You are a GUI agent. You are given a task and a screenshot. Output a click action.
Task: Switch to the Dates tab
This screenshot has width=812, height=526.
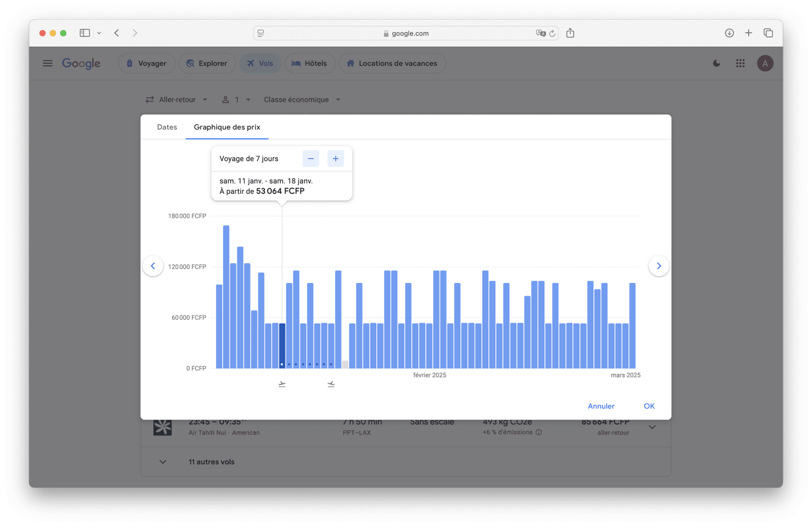tap(167, 127)
